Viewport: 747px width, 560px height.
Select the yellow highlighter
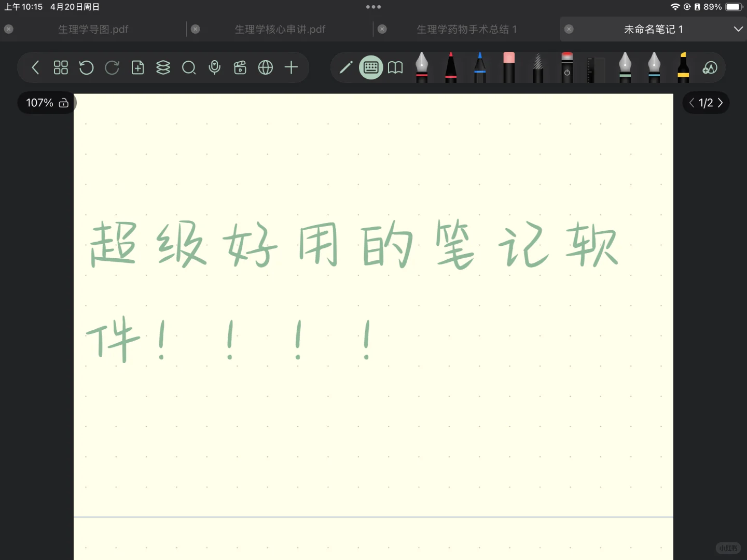point(683,67)
